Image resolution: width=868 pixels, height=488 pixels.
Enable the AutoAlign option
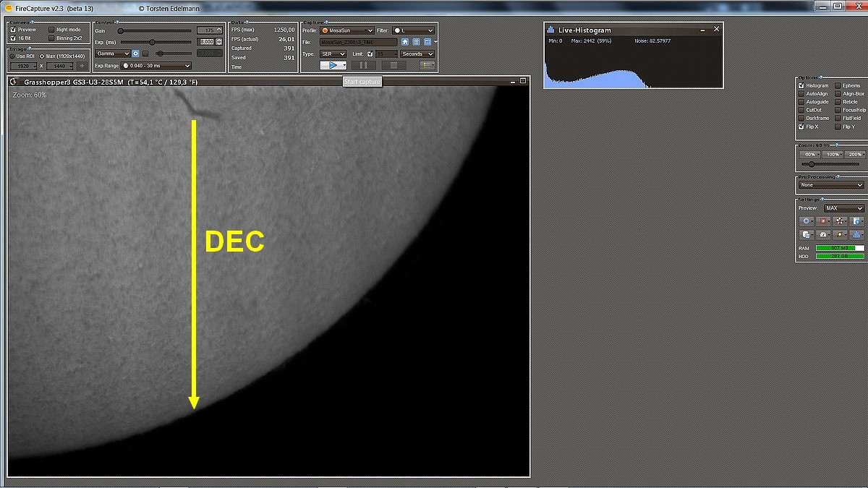click(801, 94)
